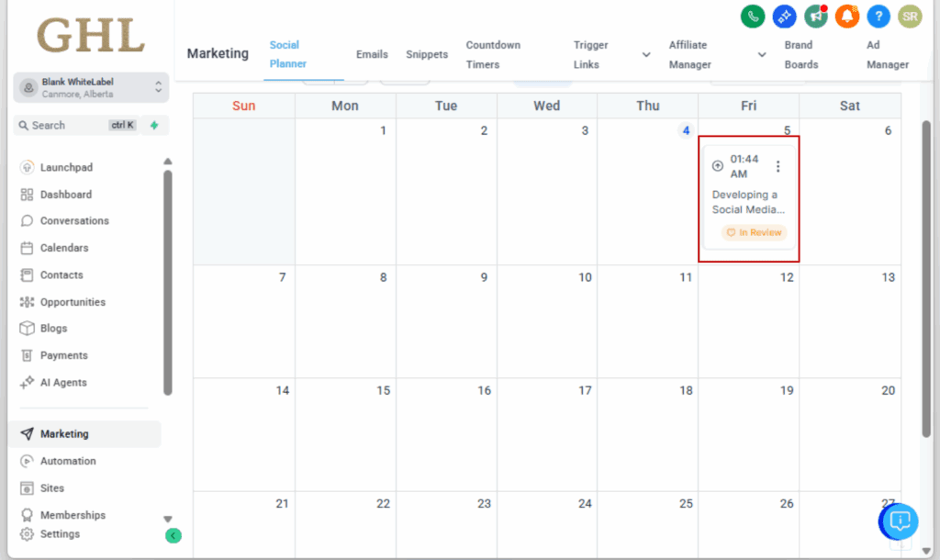Click the Dashboard grid icon
The height and width of the screenshot is (560, 940).
click(27, 195)
